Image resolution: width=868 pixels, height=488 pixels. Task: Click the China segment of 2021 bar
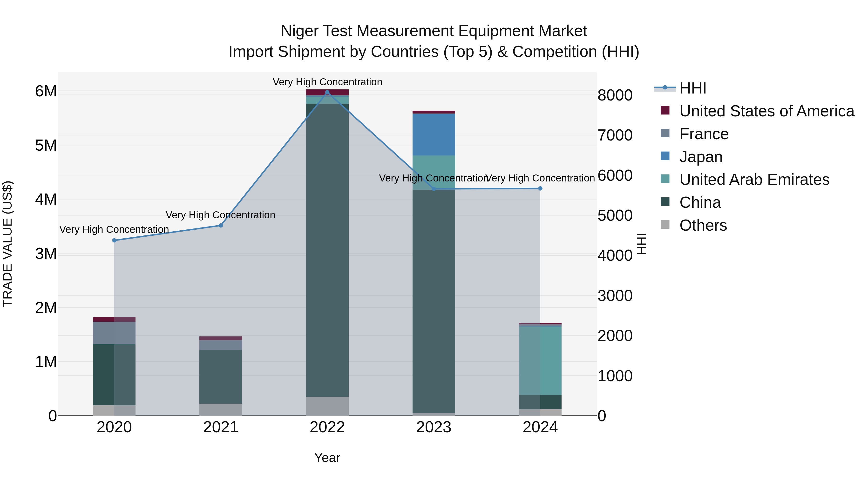[221, 377]
